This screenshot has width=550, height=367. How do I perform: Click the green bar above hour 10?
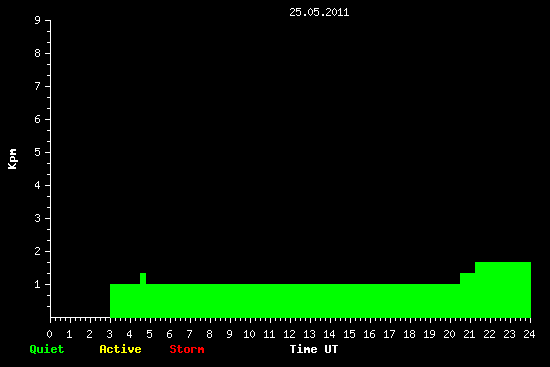tap(249, 301)
